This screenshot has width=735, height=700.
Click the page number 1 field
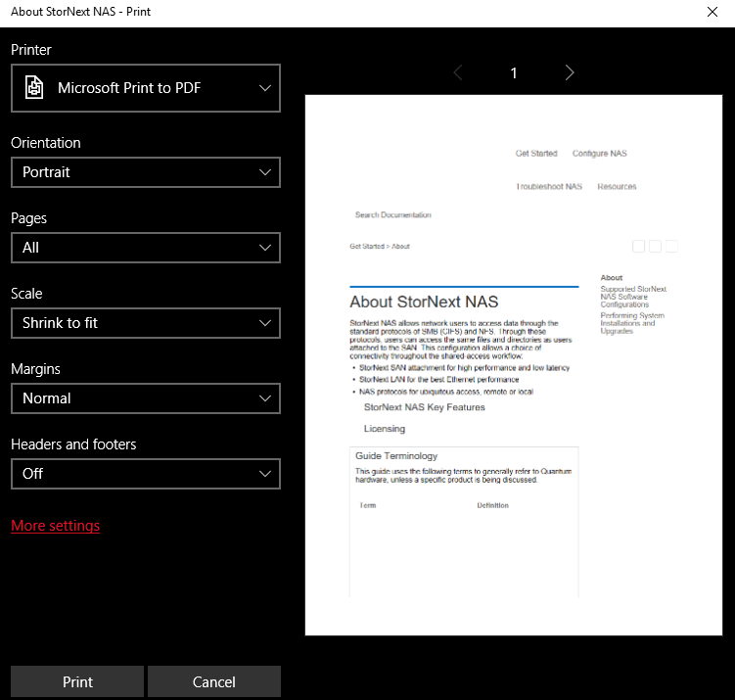point(514,73)
